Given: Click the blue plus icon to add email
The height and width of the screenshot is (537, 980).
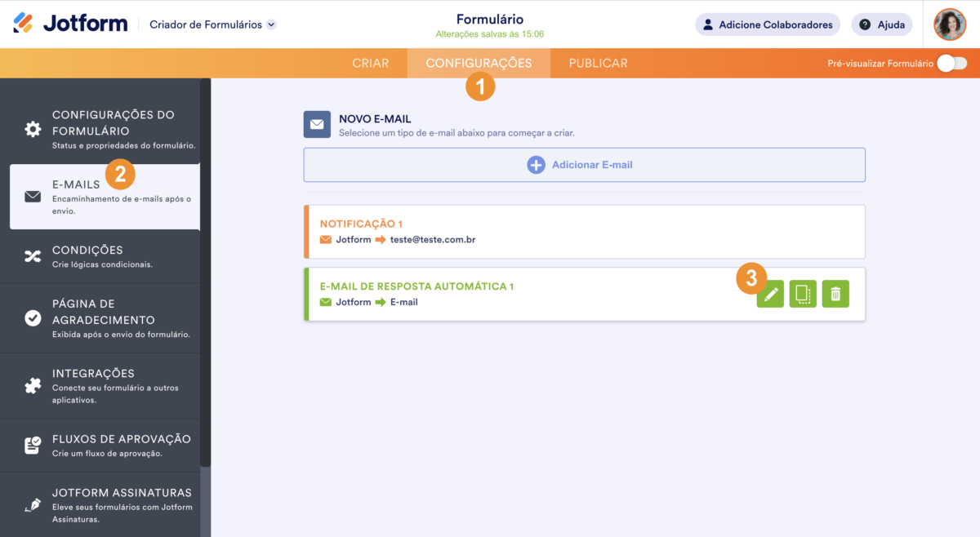Looking at the screenshot, I should click(x=536, y=165).
